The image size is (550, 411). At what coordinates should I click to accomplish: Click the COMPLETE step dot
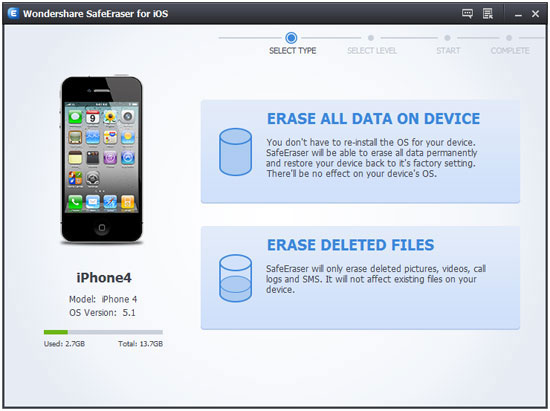pyautogui.click(x=509, y=38)
